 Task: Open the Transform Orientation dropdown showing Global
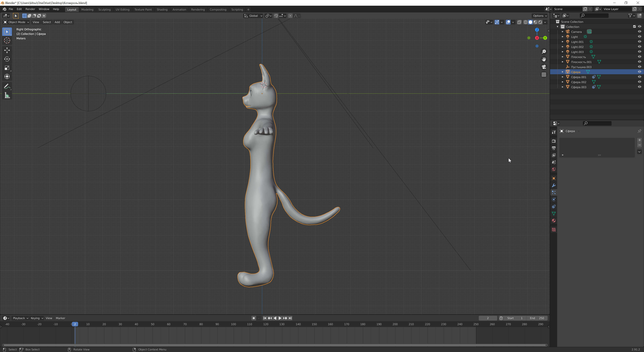253,16
